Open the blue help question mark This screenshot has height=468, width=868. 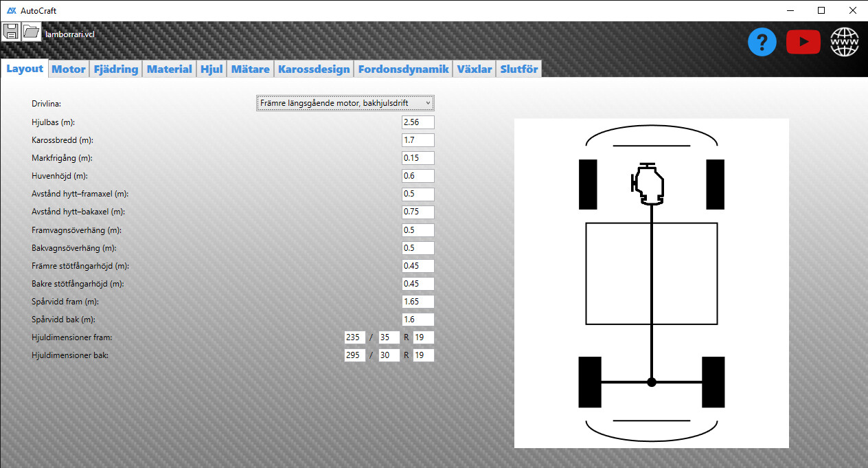coord(762,43)
